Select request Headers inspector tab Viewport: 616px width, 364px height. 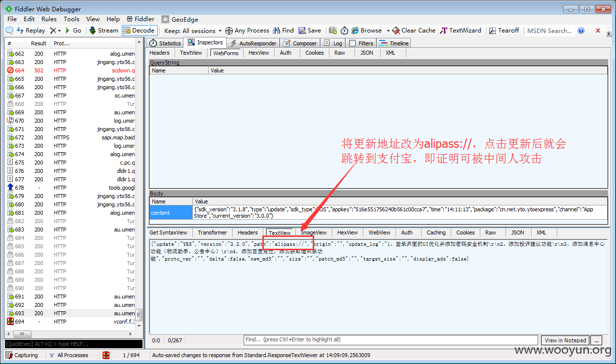[x=159, y=53]
